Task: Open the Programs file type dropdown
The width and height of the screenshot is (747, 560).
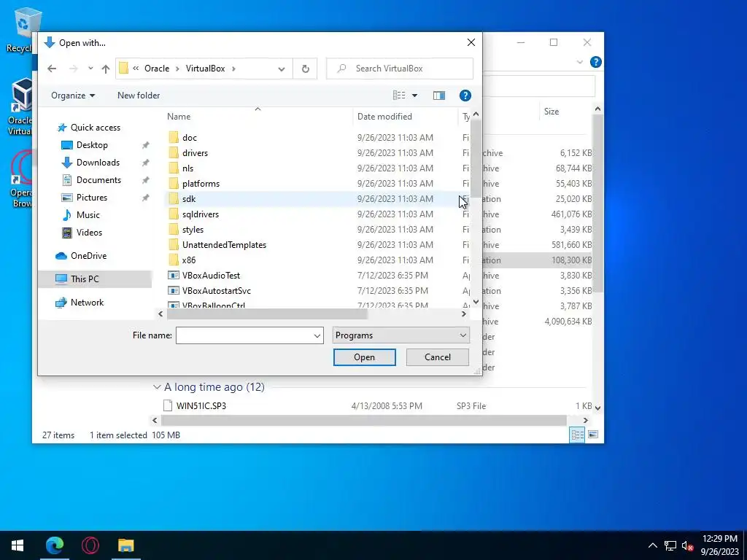Action: point(400,335)
